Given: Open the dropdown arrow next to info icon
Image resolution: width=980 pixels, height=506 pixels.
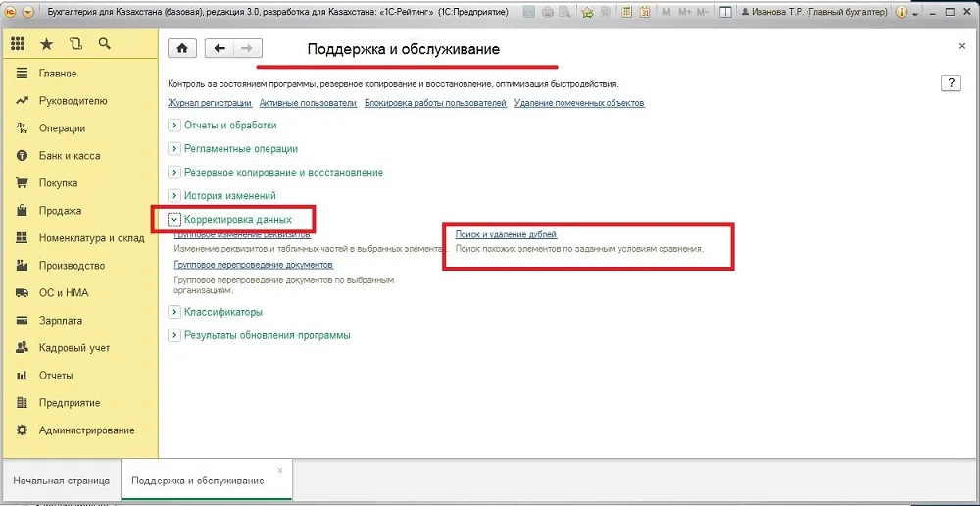Looking at the screenshot, I should click(915, 13).
